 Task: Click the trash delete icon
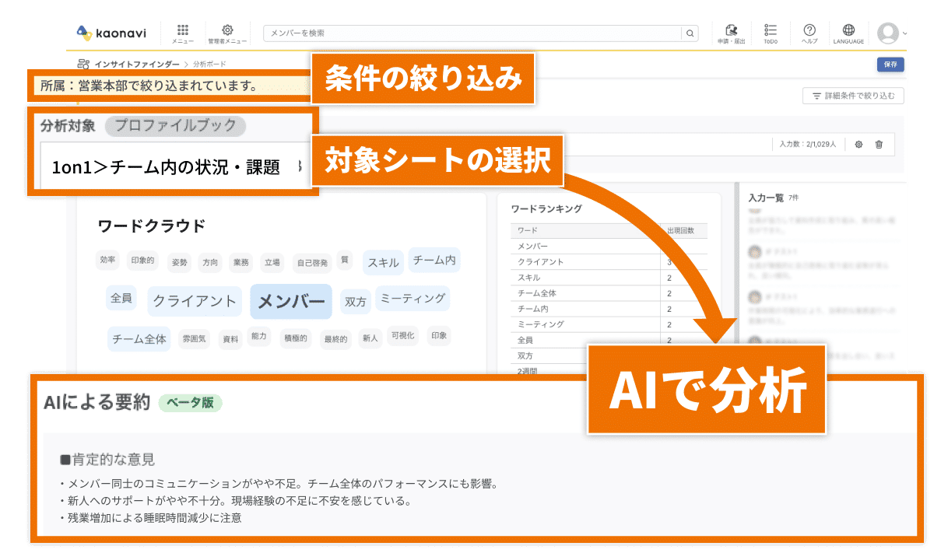point(879,144)
